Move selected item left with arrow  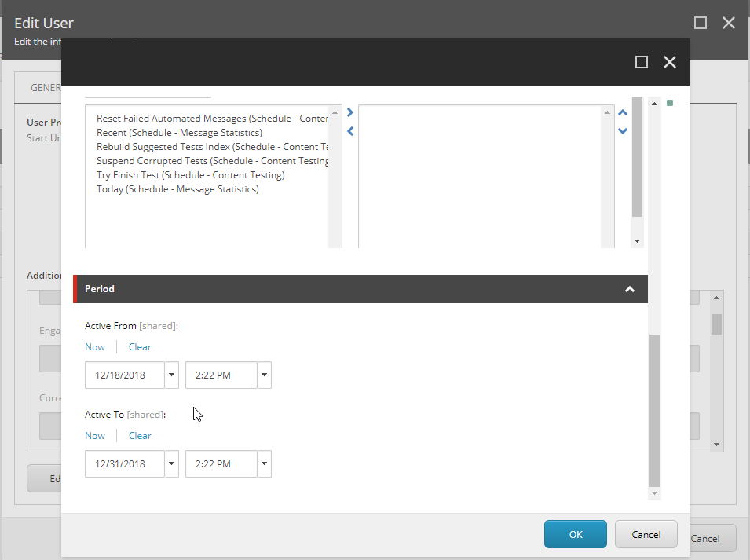pos(350,131)
